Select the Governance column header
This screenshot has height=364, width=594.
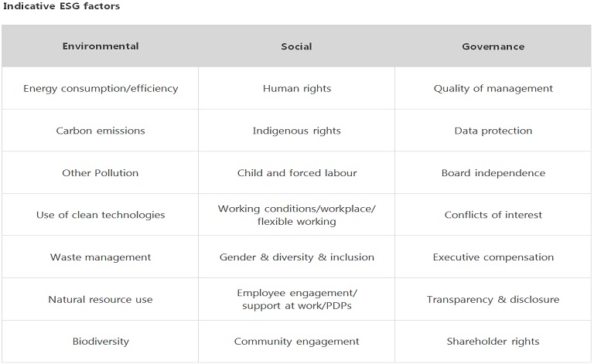[493, 46]
